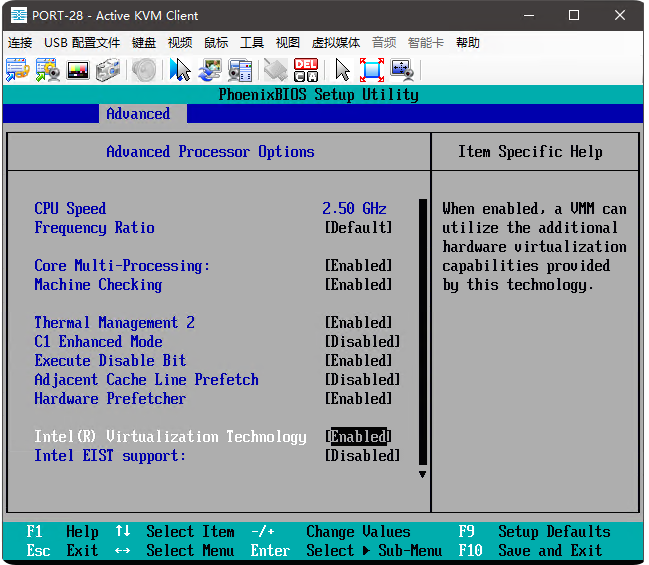Click Advanced Processor Options heading
This screenshot has height=565, width=649.
pos(210,152)
